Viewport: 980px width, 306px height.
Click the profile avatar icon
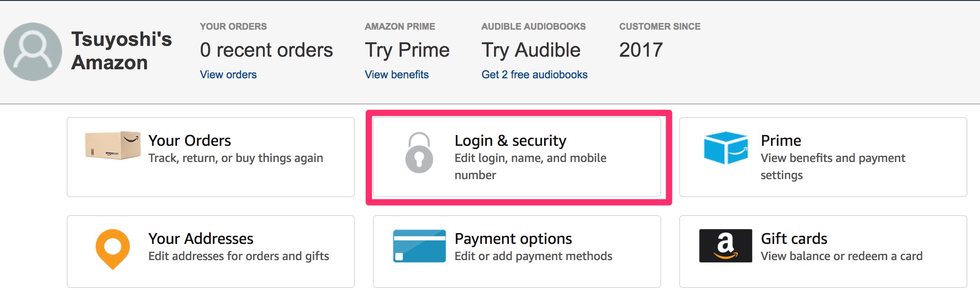[x=33, y=52]
